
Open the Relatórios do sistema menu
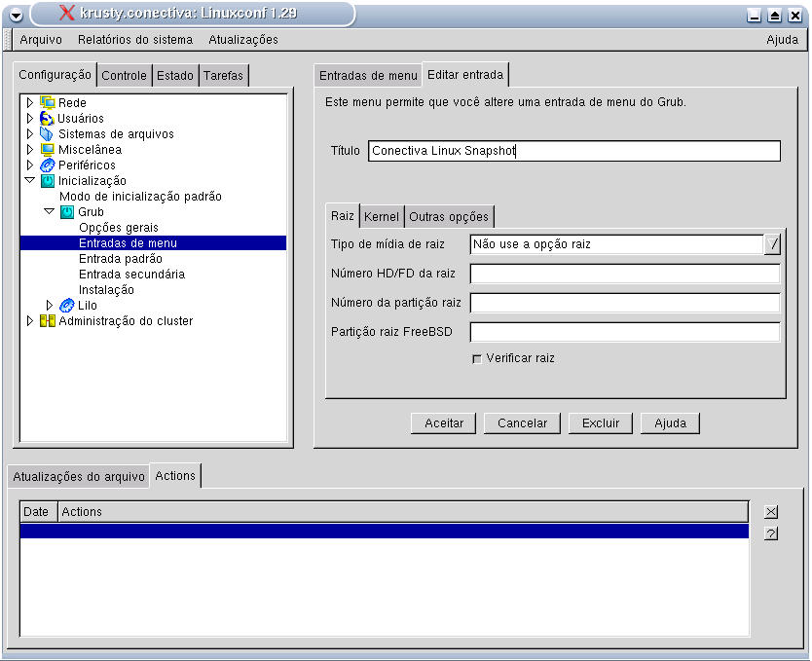tap(135, 40)
